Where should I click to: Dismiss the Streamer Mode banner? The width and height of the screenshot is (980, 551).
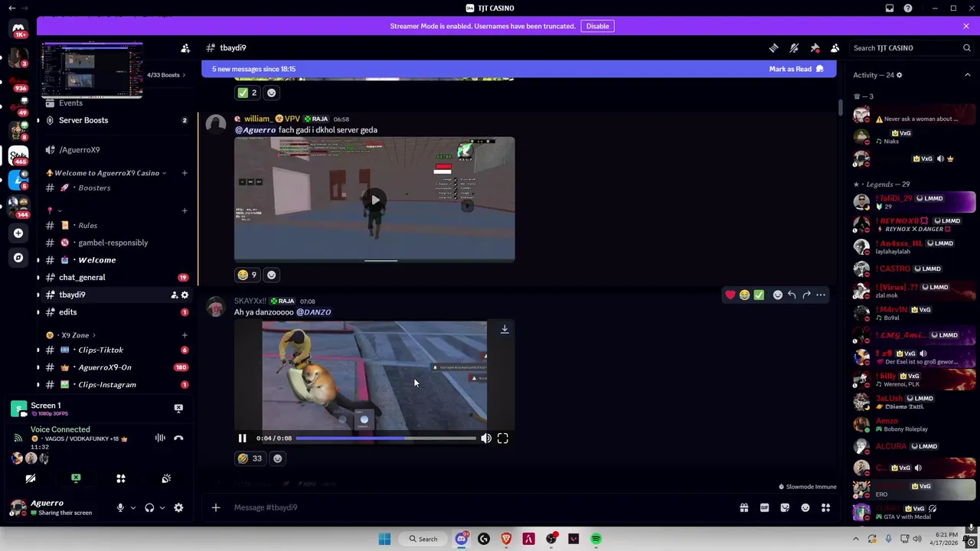click(966, 26)
